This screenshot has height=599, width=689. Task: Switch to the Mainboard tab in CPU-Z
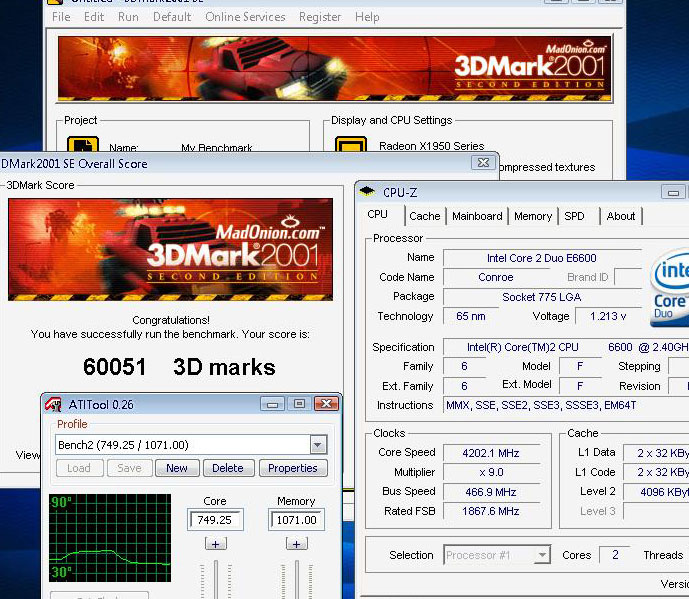click(x=477, y=216)
